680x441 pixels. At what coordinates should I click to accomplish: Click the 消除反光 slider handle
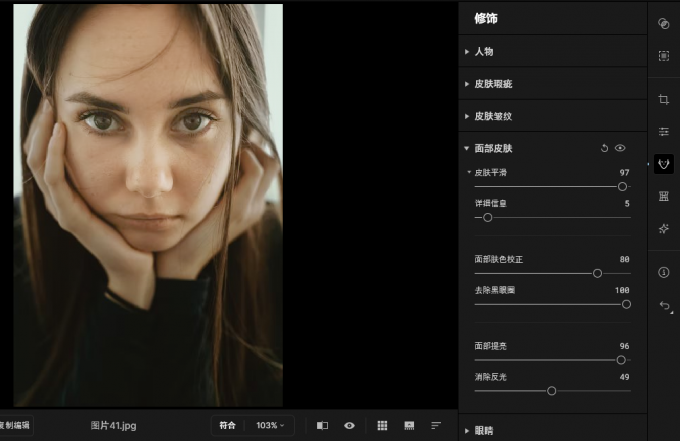[551, 390]
